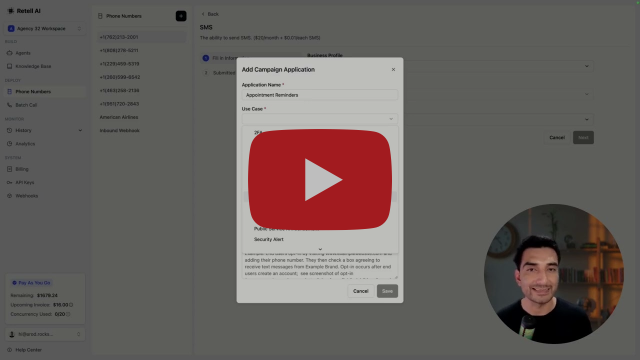Click the Submitted step
The width and height of the screenshot is (640, 360).
point(220,73)
